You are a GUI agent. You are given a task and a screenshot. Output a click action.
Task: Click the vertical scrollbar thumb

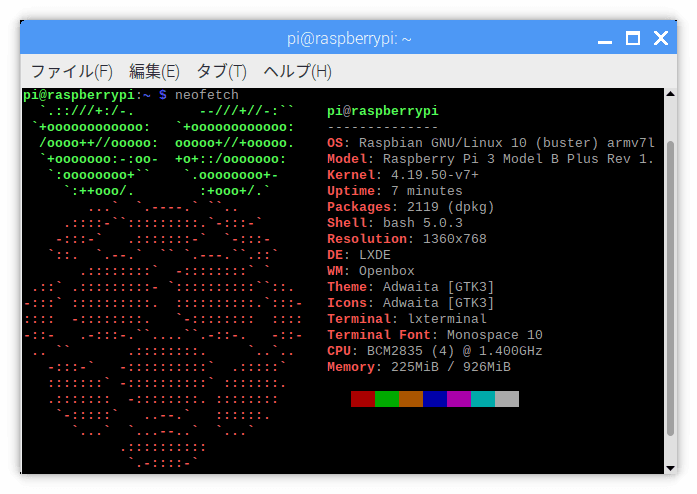pos(670,288)
